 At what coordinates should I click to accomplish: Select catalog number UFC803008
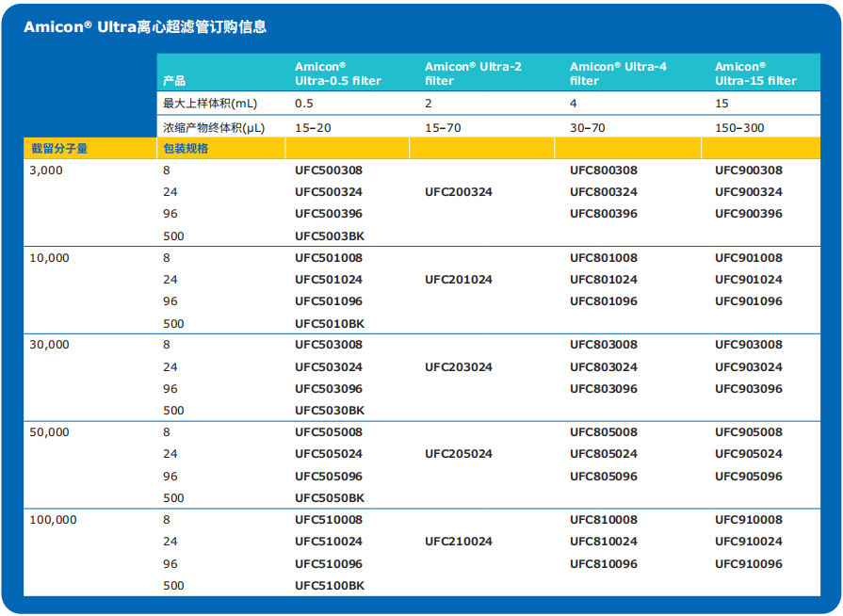(x=604, y=345)
